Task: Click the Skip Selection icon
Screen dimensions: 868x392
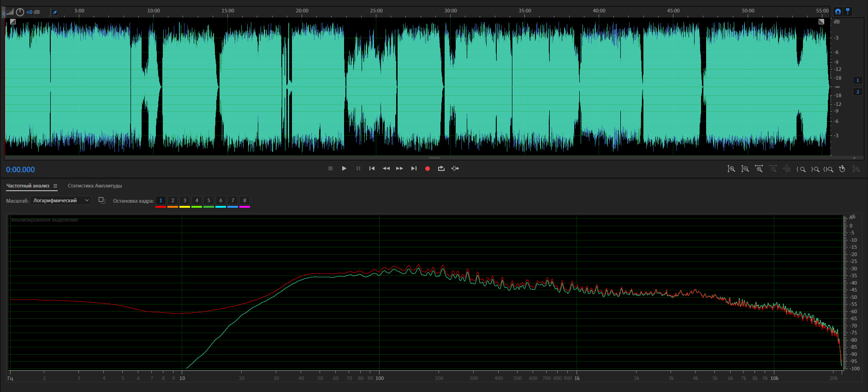Action: pyautogui.click(x=455, y=169)
